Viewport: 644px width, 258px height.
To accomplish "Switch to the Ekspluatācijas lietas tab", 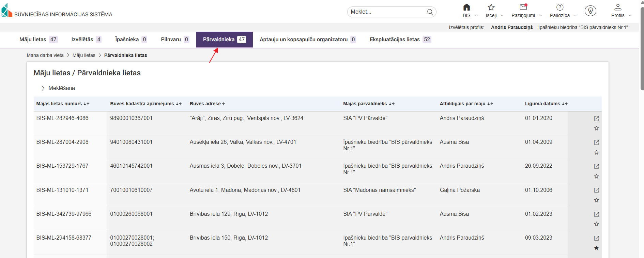I will 400,40.
